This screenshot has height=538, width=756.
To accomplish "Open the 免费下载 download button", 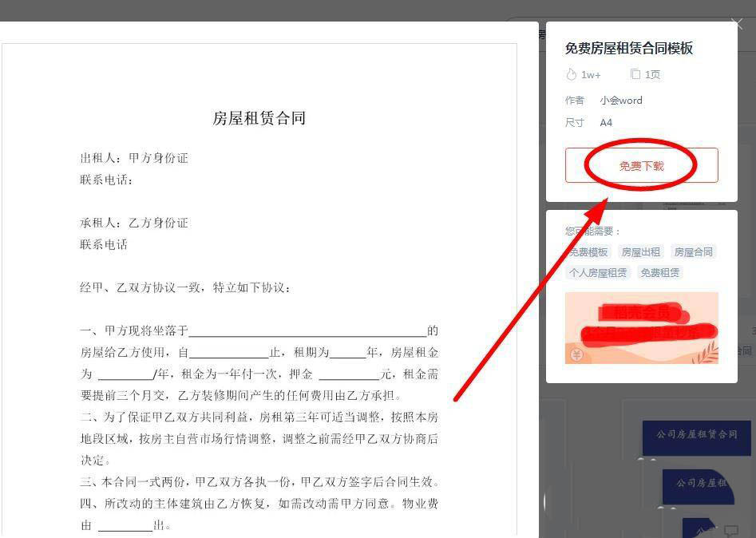I will click(641, 164).
